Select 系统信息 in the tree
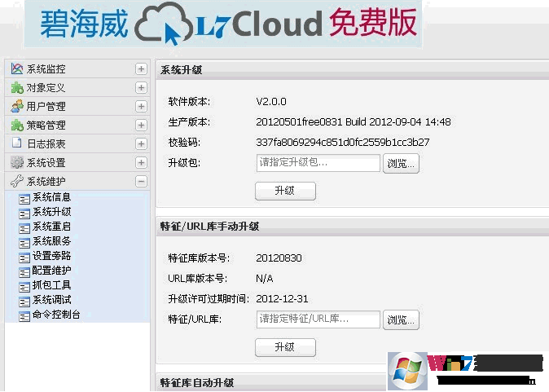This screenshot has width=549, height=392. pos(51,197)
